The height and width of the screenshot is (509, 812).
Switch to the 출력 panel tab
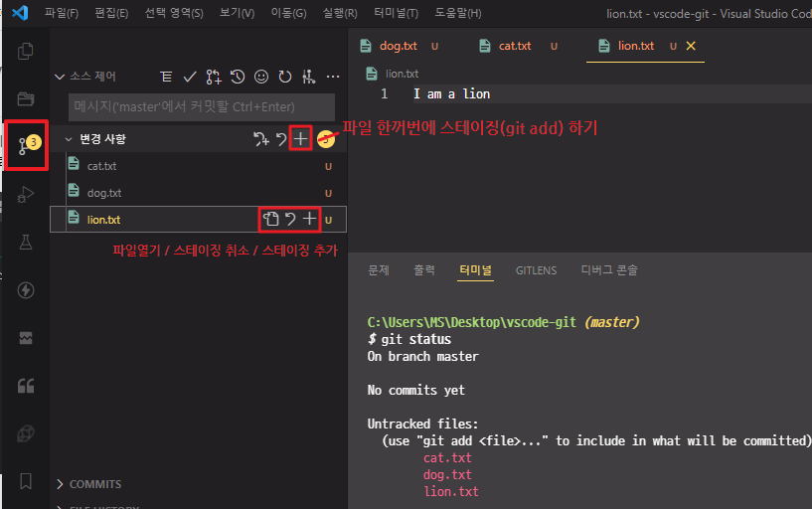pos(424,269)
